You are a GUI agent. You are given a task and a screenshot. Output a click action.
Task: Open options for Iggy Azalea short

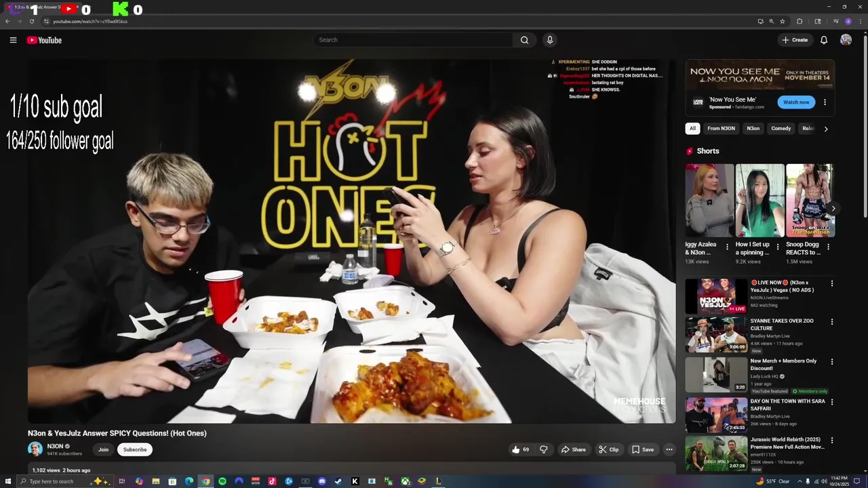pyautogui.click(x=727, y=247)
